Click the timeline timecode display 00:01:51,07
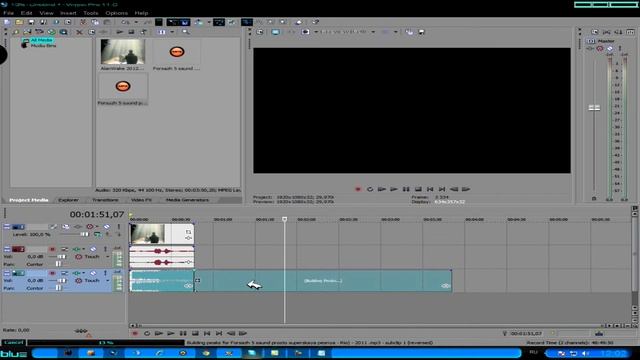This screenshot has height=360, width=640. click(x=96, y=214)
